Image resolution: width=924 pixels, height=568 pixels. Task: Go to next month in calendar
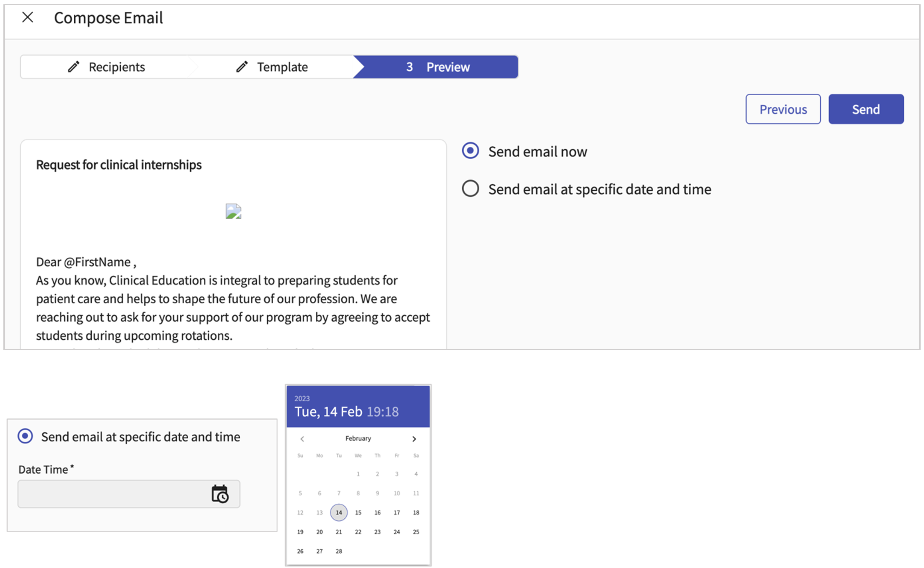[x=414, y=439]
